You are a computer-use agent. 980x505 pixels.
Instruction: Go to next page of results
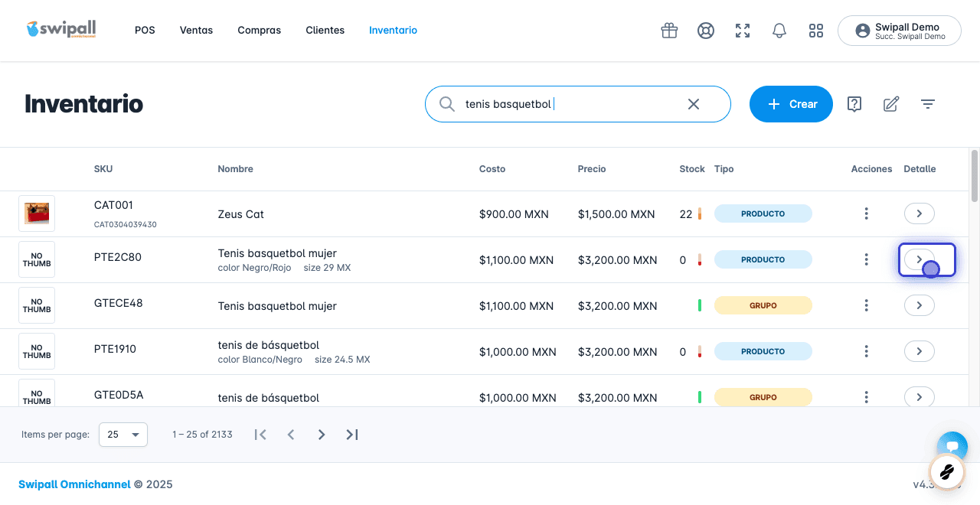click(x=322, y=435)
